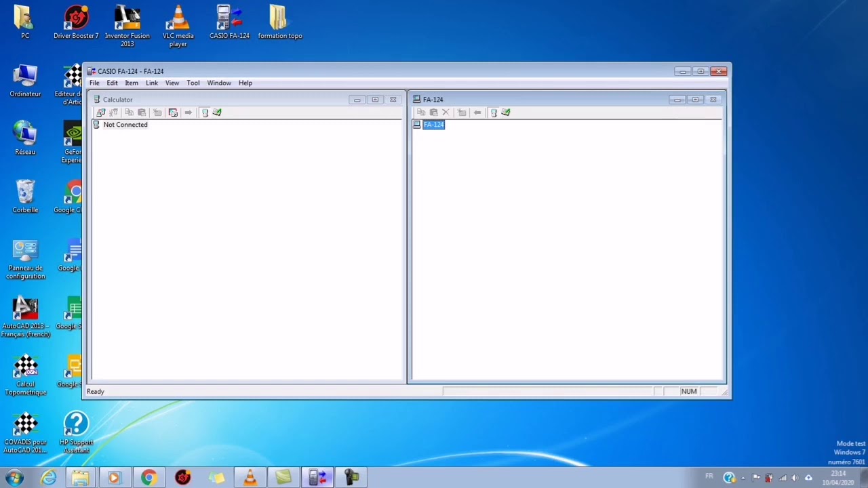Select the Not Connected tree item

[125, 125]
